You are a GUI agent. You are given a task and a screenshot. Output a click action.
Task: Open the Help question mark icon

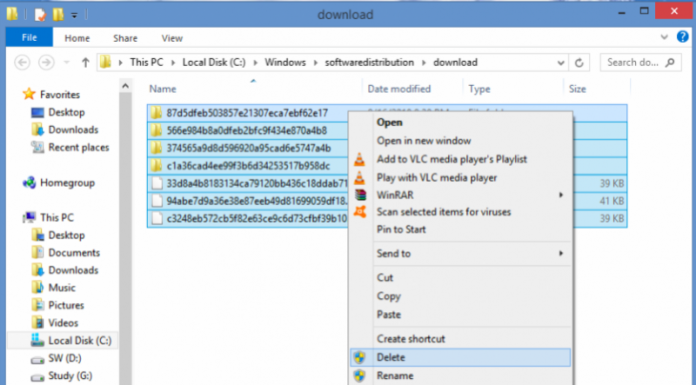pos(682,37)
